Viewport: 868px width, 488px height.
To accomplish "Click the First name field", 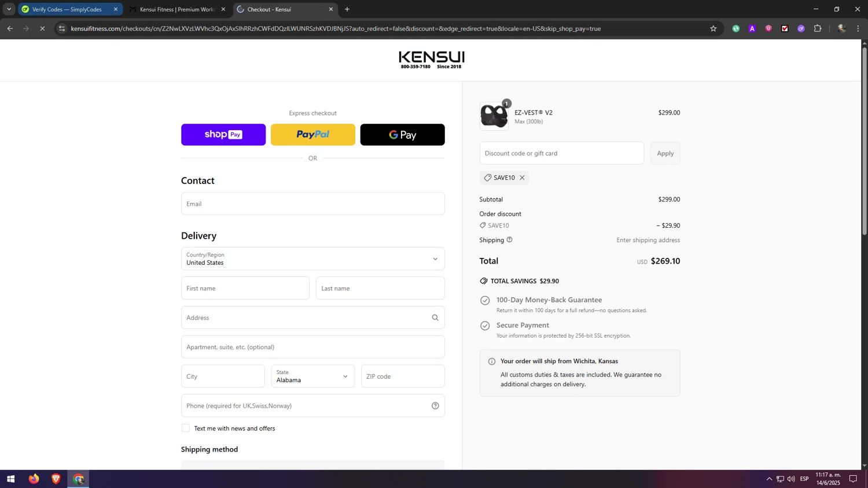I will pyautogui.click(x=245, y=288).
